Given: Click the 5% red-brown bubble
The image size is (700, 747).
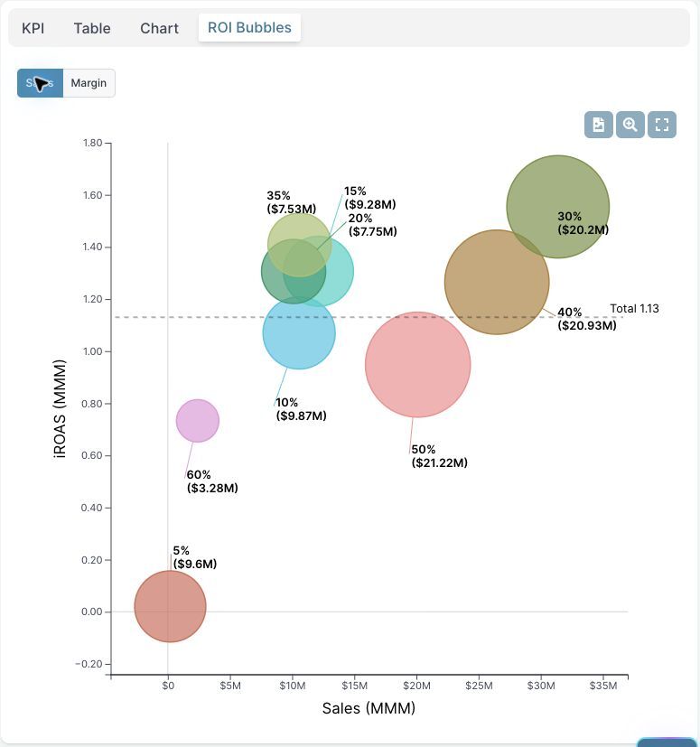Looking at the screenshot, I should [170, 606].
